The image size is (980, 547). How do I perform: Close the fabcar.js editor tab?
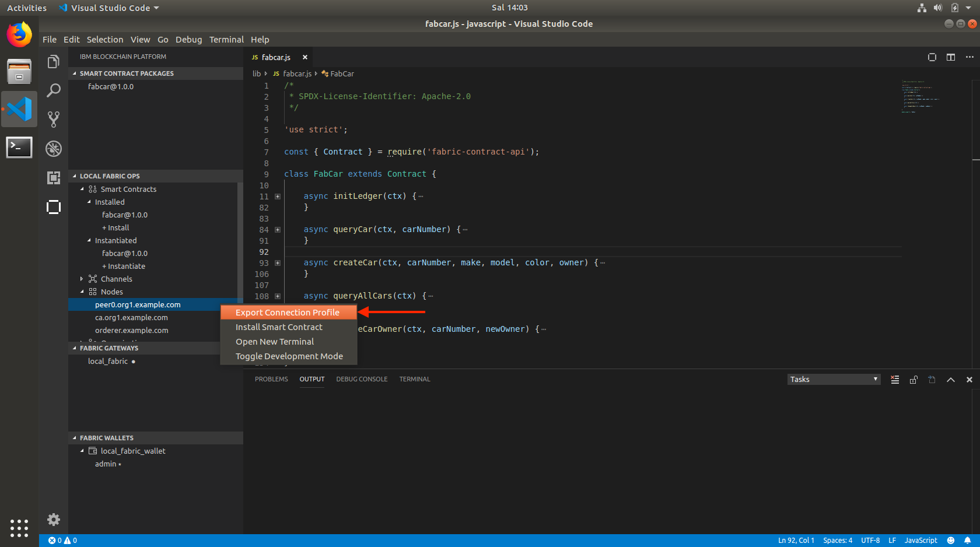pos(305,57)
